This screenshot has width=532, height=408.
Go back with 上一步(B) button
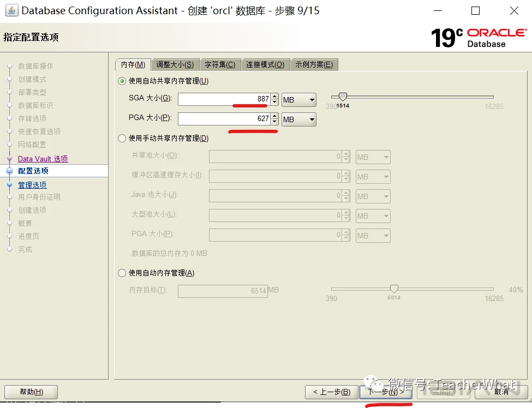[332, 392]
